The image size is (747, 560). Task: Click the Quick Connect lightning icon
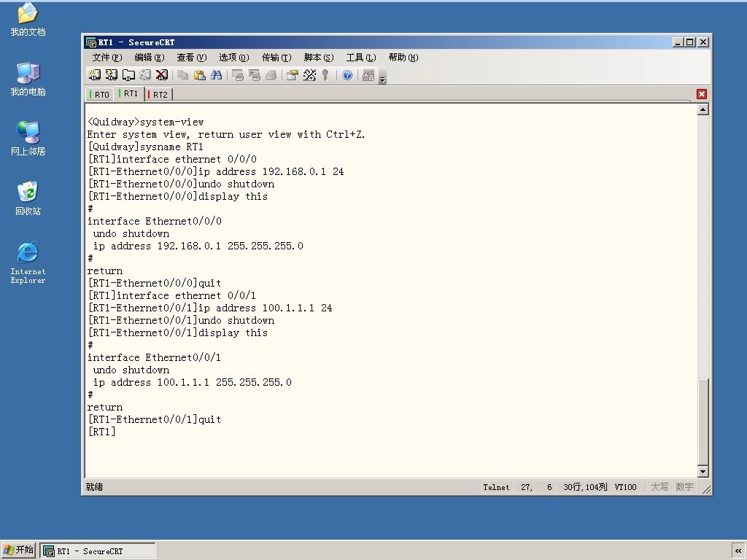tap(112, 75)
